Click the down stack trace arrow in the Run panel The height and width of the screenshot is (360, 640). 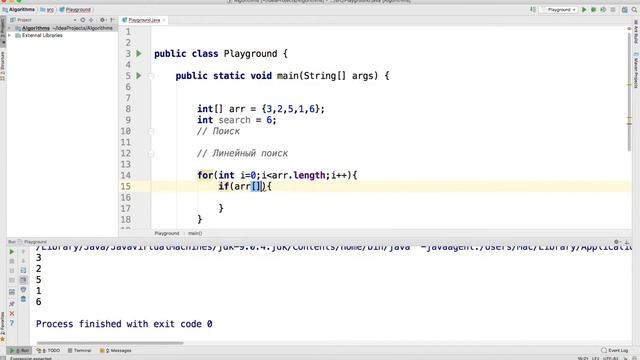[x=23, y=261]
